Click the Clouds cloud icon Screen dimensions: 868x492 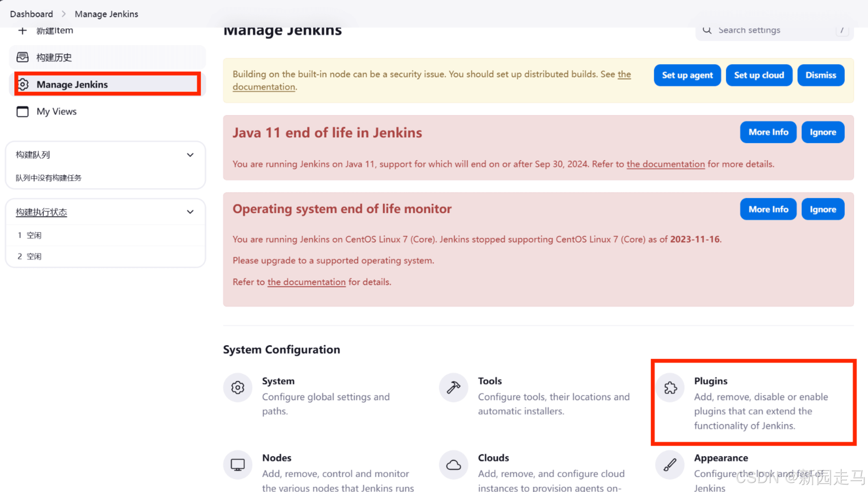coord(454,465)
